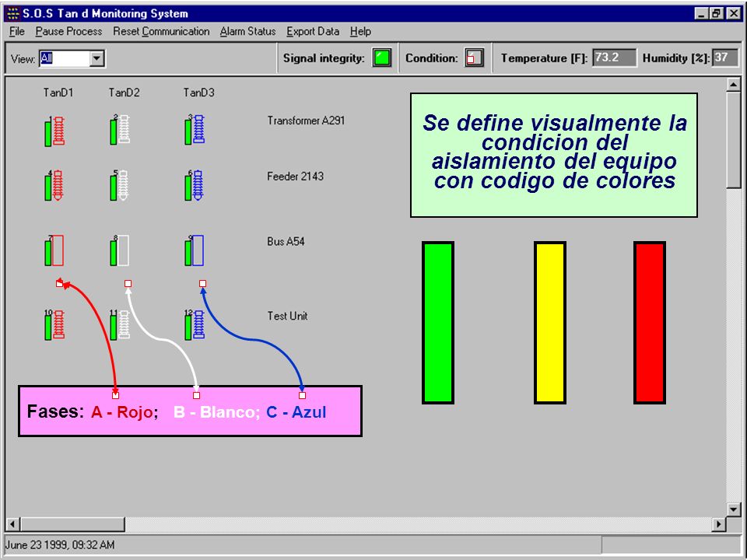
Task: Click the 'C - Azul' phase legend text
Action: click(x=296, y=412)
